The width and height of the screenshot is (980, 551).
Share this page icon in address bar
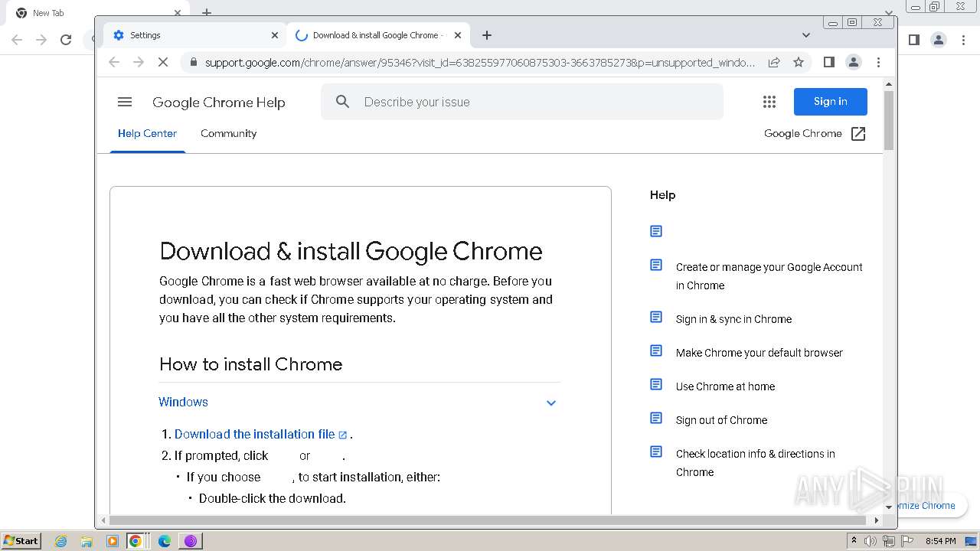774,62
